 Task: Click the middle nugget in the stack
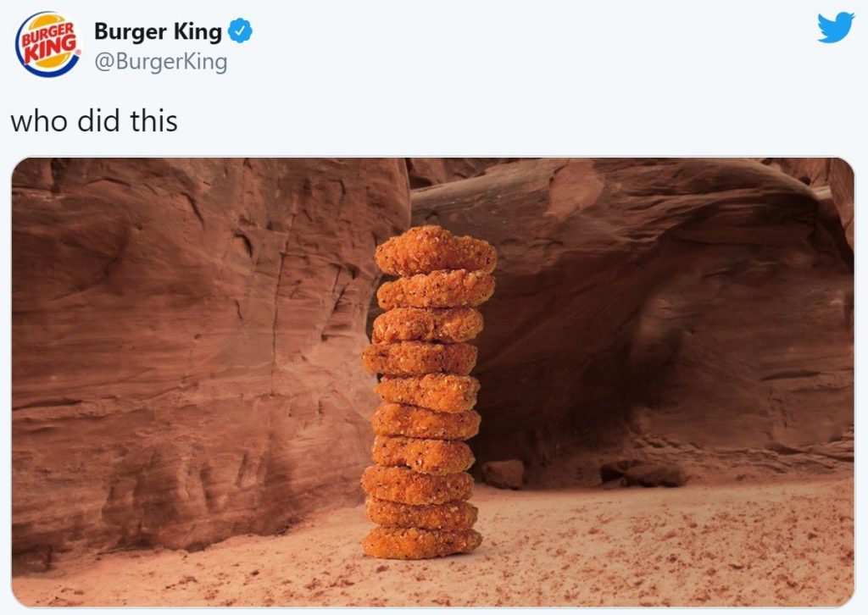coord(428,392)
